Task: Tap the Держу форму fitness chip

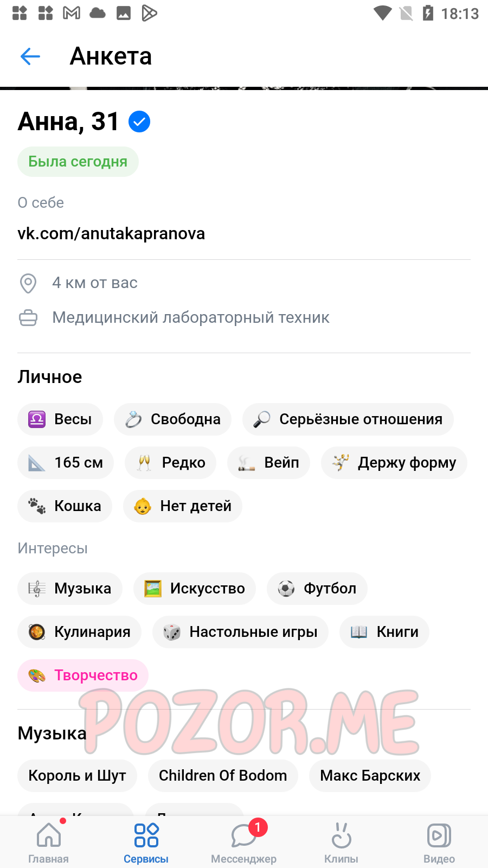Action: (394, 463)
